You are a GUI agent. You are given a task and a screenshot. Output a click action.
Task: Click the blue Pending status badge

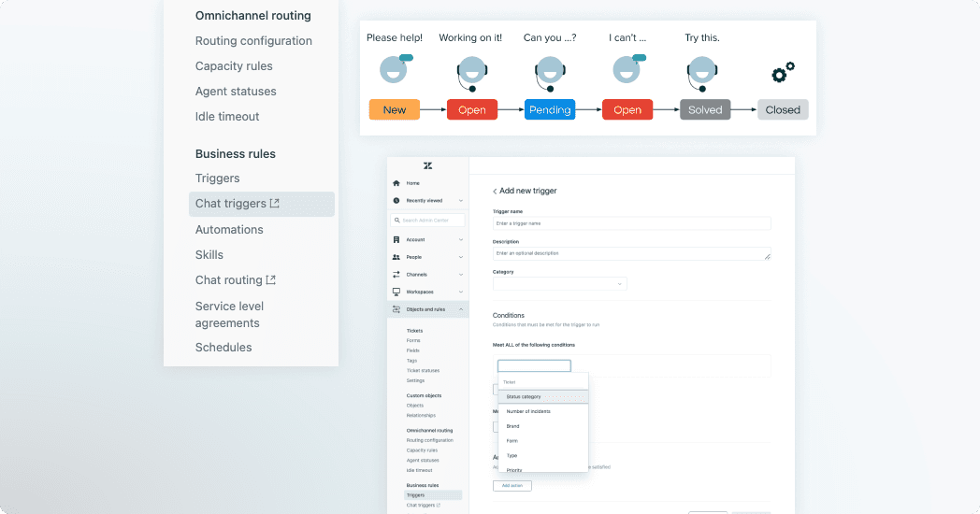[550, 110]
